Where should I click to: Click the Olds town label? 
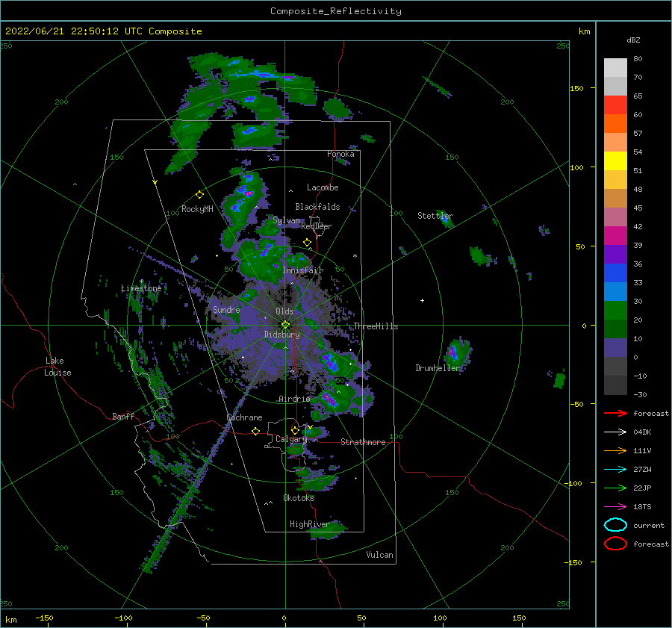pos(284,311)
